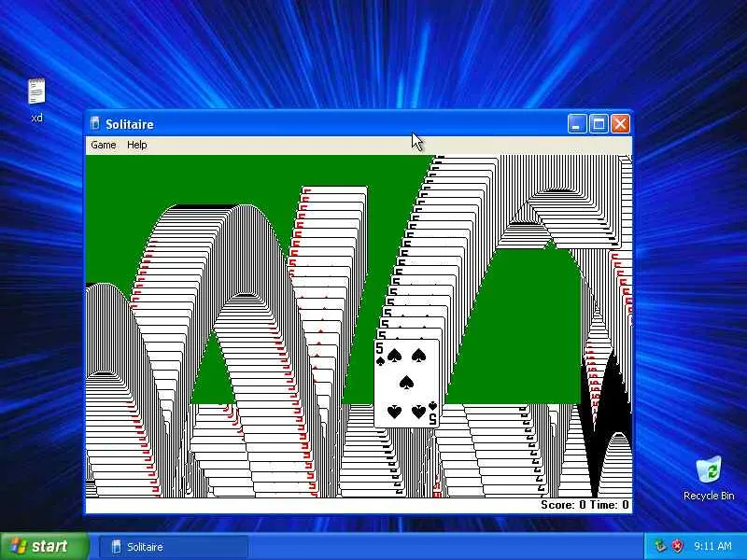Click the 5 of spades card

pos(407,384)
